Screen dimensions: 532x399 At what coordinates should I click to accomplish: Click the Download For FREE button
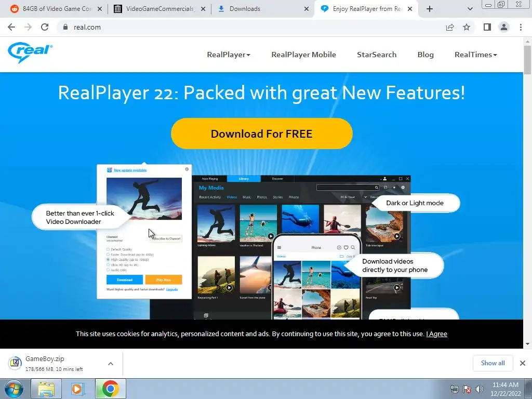[262, 134]
